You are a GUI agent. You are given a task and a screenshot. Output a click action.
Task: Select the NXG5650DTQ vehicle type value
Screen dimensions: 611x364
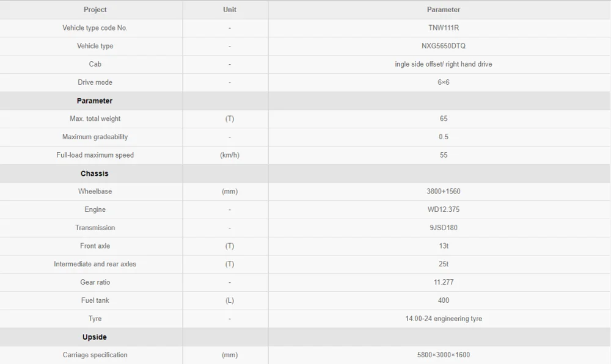[x=443, y=46]
